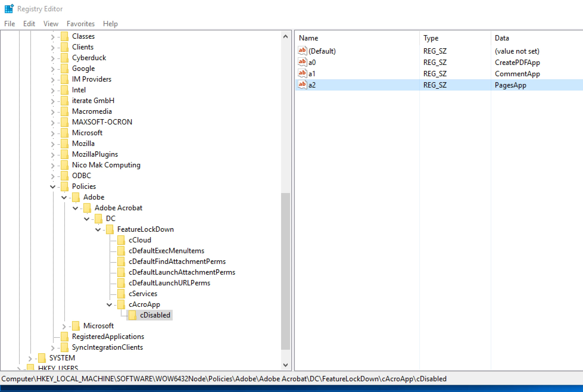Click the FeatureLockDown folder icon
The height and width of the screenshot is (392, 583).
[x=110, y=229]
